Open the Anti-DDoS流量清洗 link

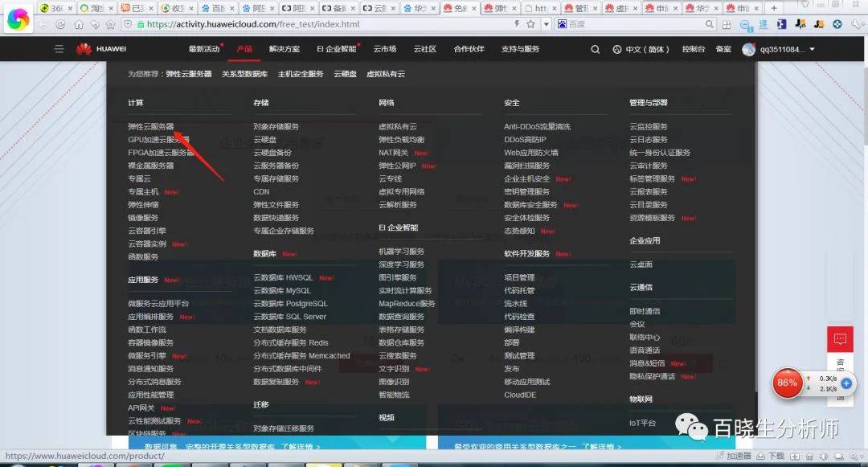(x=537, y=127)
